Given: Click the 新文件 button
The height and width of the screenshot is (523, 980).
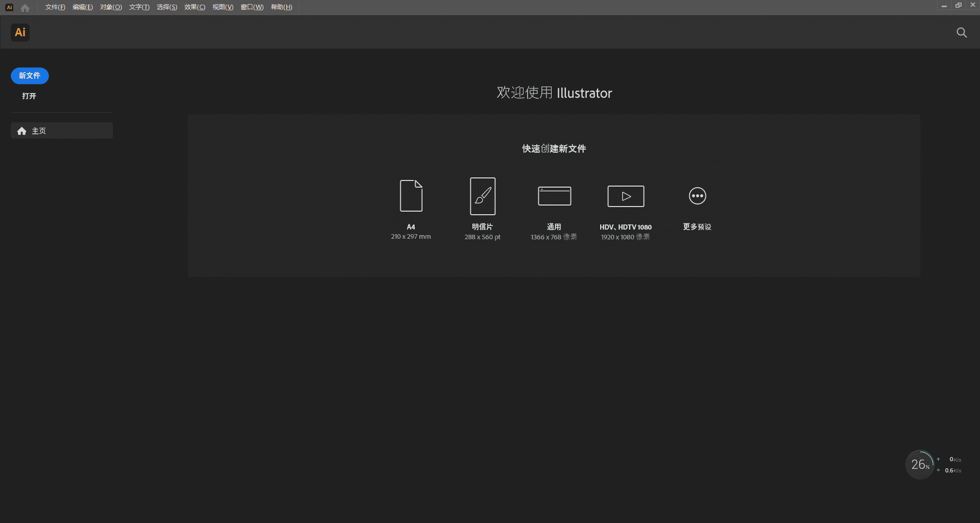Looking at the screenshot, I should pyautogui.click(x=30, y=76).
